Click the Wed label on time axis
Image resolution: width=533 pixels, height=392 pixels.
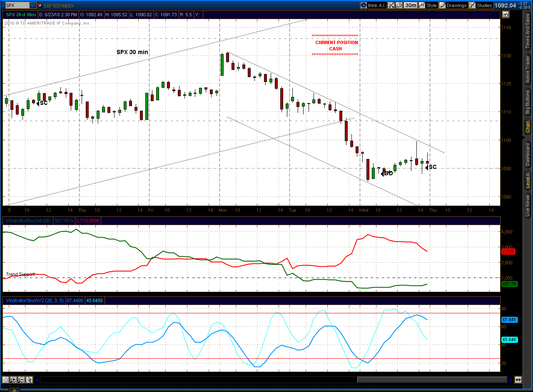pyautogui.click(x=364, y=210)
